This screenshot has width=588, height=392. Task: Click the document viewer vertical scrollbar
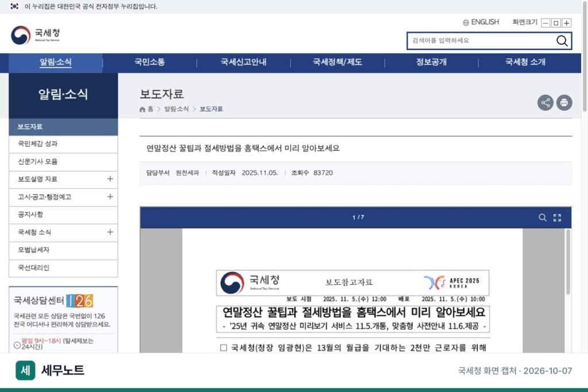click(x=568, y=262)
